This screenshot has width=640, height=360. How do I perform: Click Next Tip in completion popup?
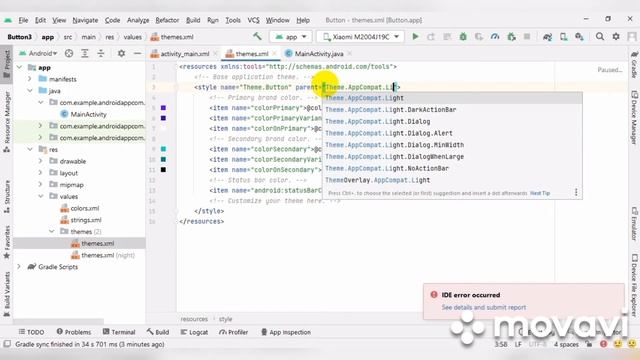(x=540, y=193)
